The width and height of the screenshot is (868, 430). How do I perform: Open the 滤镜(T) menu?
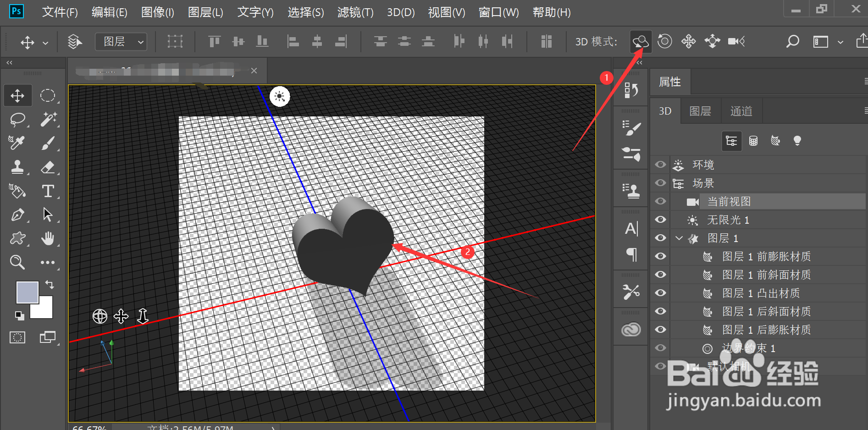(x=355, y=12)
